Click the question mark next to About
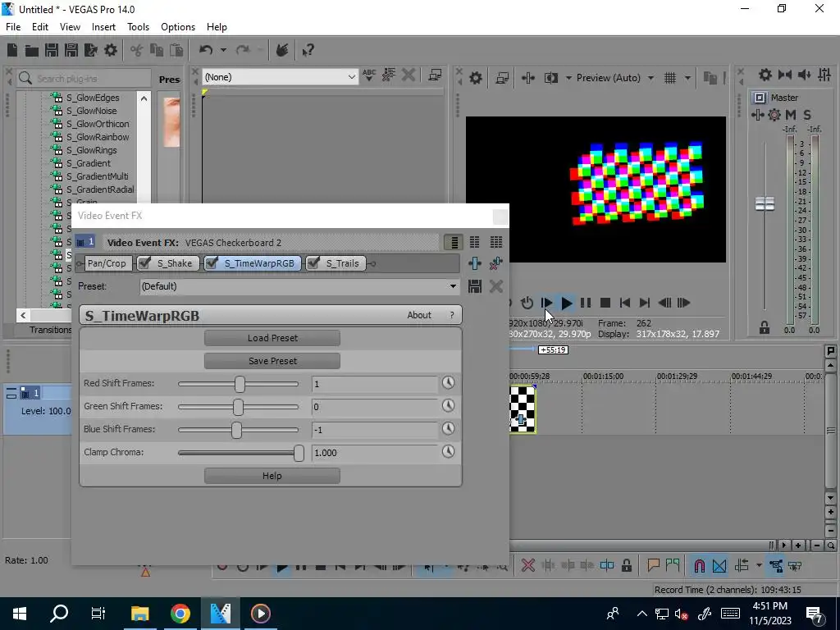Image resolution: width=840 pixels, height=630 pixels. [x=452, y=315]
